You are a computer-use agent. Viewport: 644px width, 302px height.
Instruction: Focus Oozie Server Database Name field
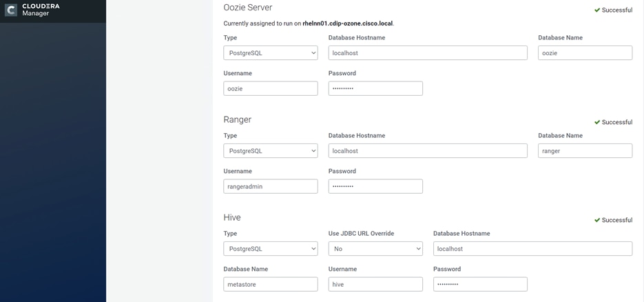tap(585, 53)
